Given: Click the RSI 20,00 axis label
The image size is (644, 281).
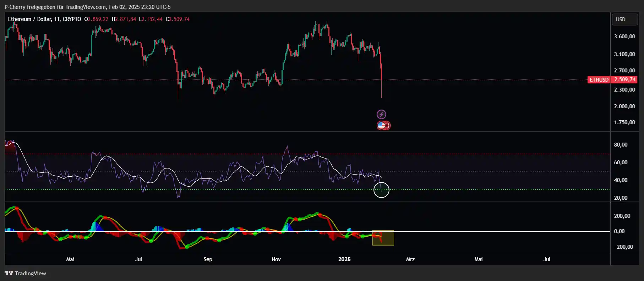Looking at the screenshot, I should [x=621, y=198].
